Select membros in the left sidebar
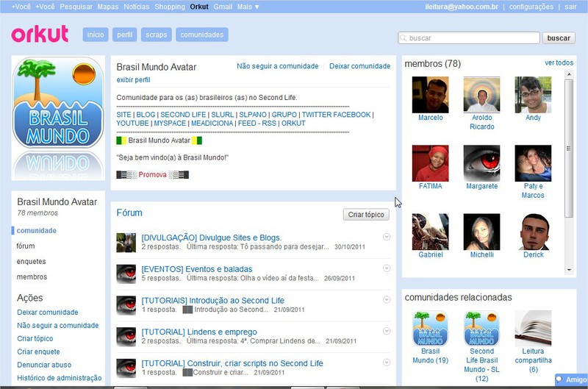The height and width of the screenshot is (389, 588). (x=32, y=276)
